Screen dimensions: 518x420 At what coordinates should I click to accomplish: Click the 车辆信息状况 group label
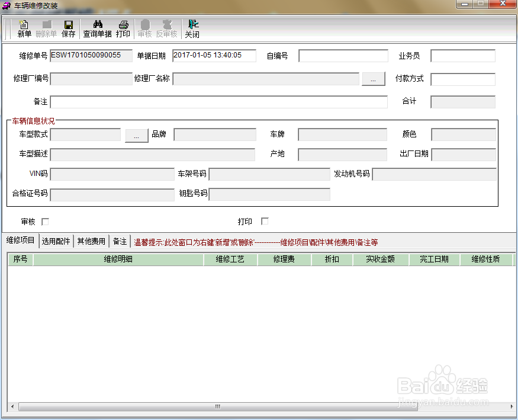point(33,121)
